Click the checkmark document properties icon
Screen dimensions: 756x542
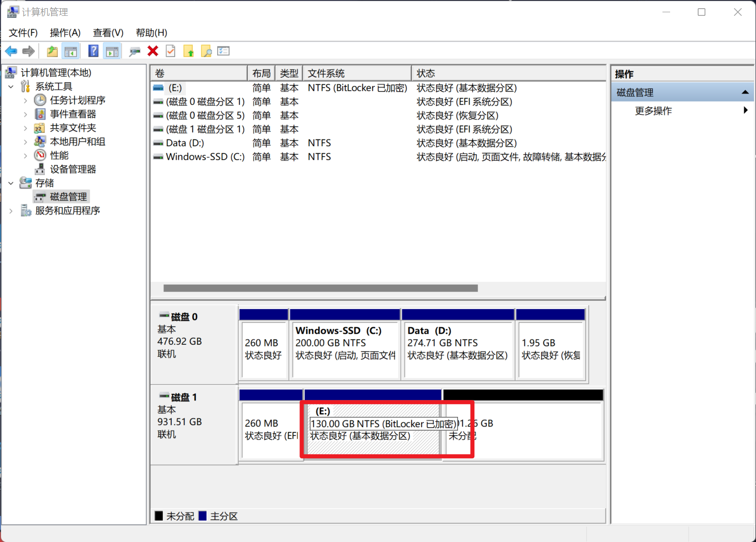[171, 51]
